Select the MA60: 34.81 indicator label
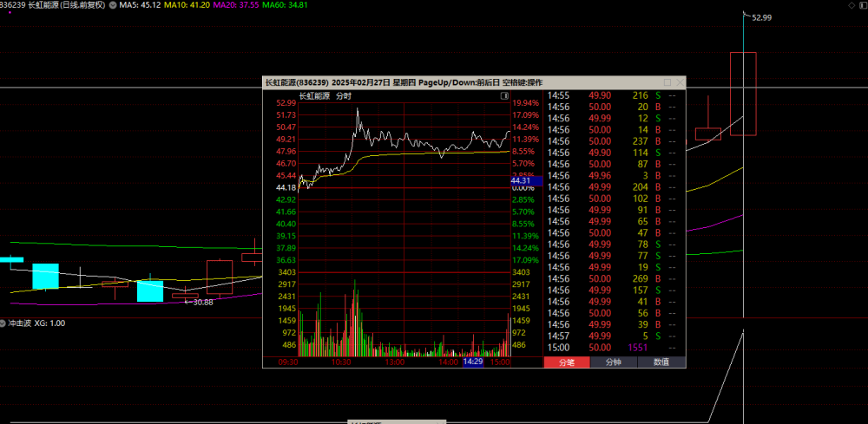The image size is (868, 424). point(285,5)
